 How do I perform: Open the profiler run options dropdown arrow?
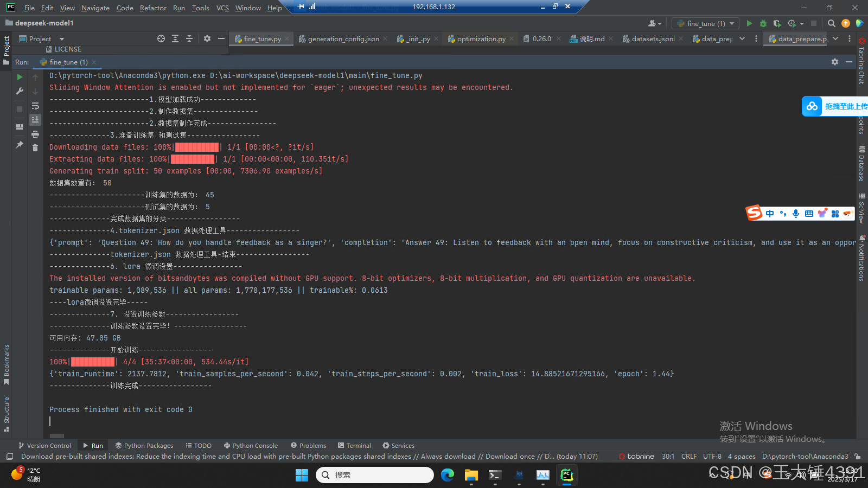tap(801, 23)
